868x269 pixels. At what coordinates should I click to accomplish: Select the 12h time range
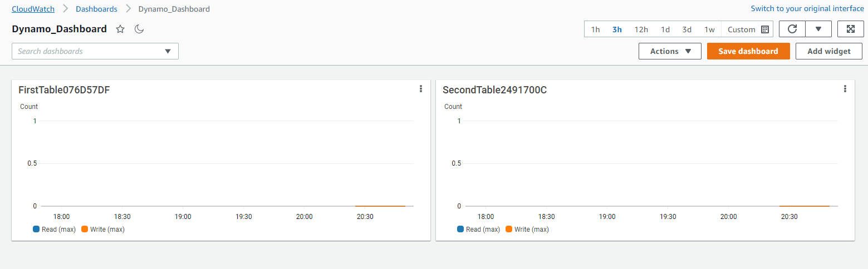coord(641,29)
